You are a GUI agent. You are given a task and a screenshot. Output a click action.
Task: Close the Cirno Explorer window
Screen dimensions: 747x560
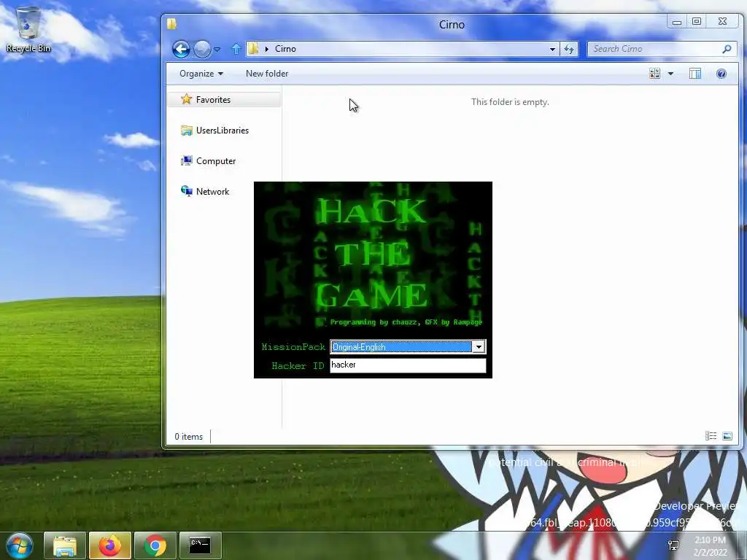pos(722,21)
